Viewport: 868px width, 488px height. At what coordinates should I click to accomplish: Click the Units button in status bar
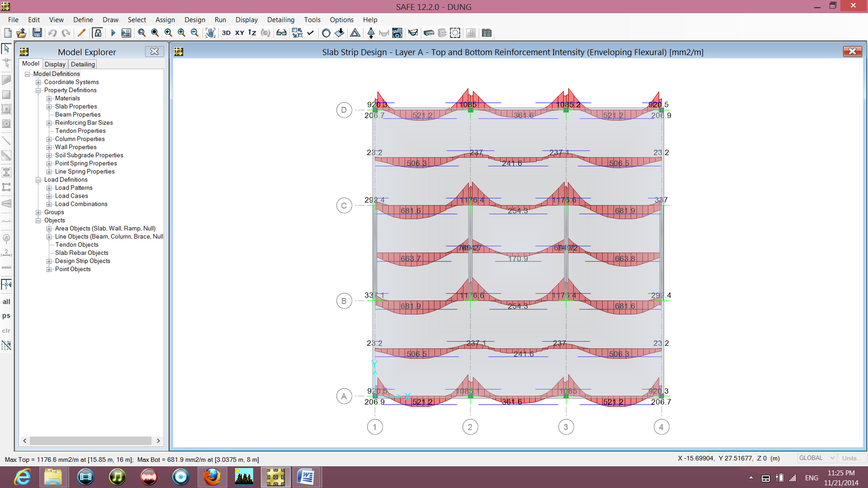[x=850, y=458]
